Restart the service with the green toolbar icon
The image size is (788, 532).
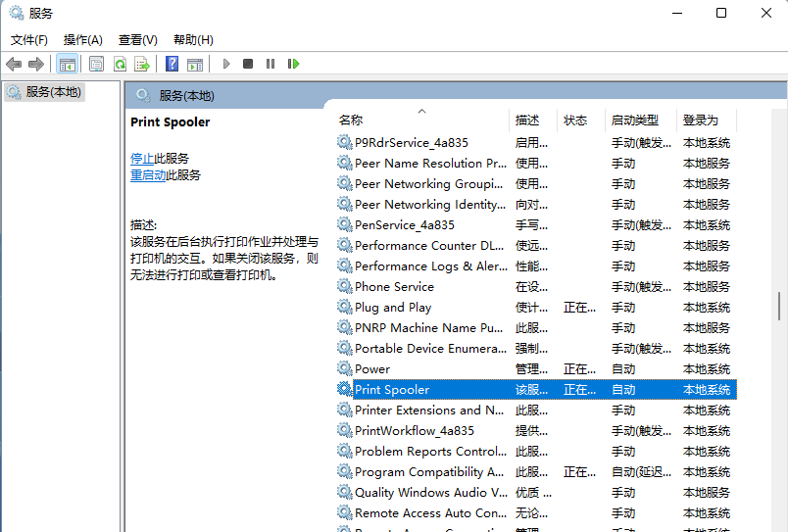tap(293, 64)
